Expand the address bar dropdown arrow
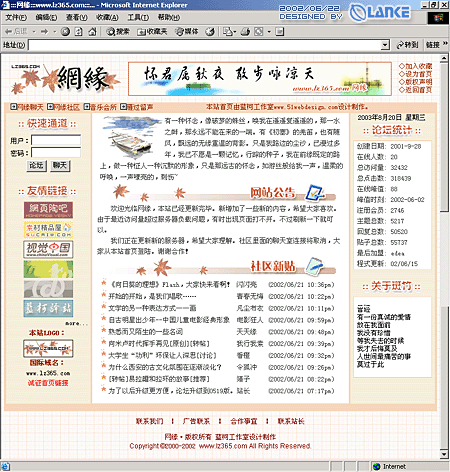This screenshot has width=450, height=472. (x=385, y=45)
